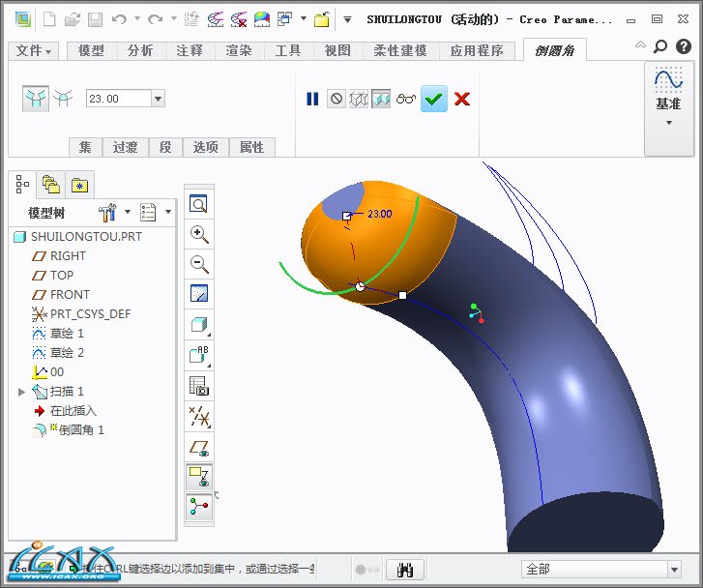Viewport: 703px width, 588px height.
Task: Open the 过渡 panel tab
Action: tap(125, 147)
